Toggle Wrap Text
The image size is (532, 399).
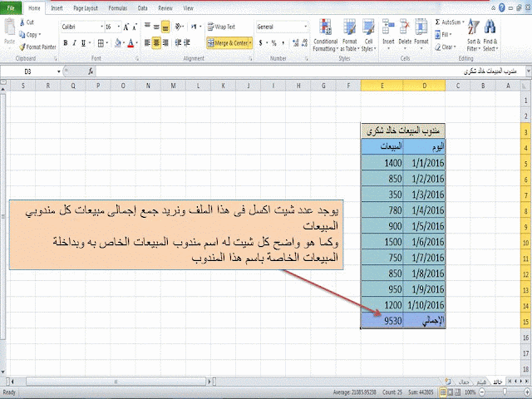[x=222, y=27]
